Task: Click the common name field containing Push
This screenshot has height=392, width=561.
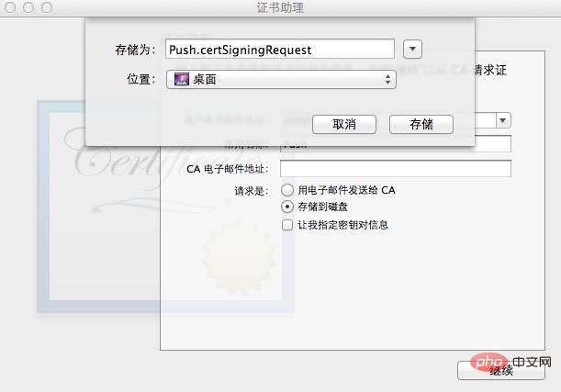Action: click(x=396, y=144)
